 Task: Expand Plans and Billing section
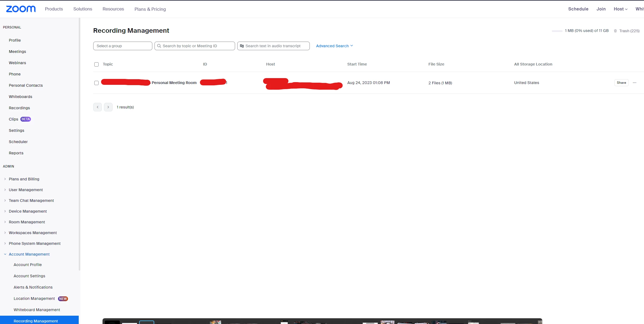[24, 179]
